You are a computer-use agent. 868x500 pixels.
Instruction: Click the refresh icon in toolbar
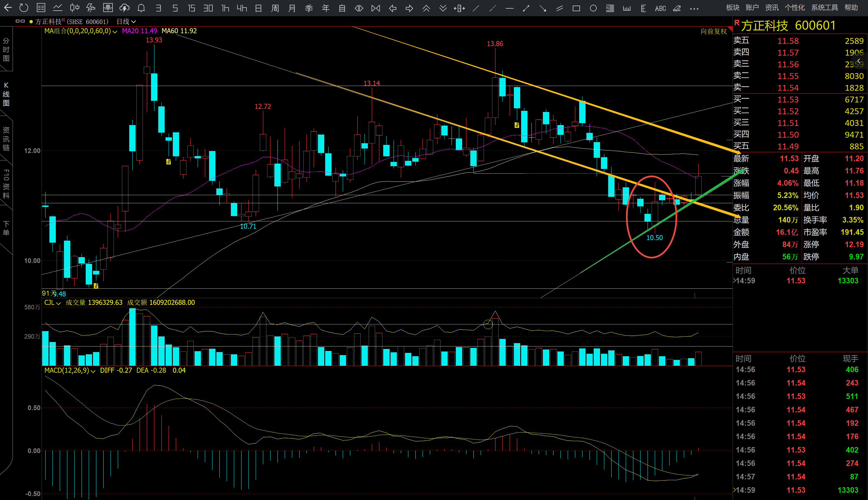click(24, 8)
